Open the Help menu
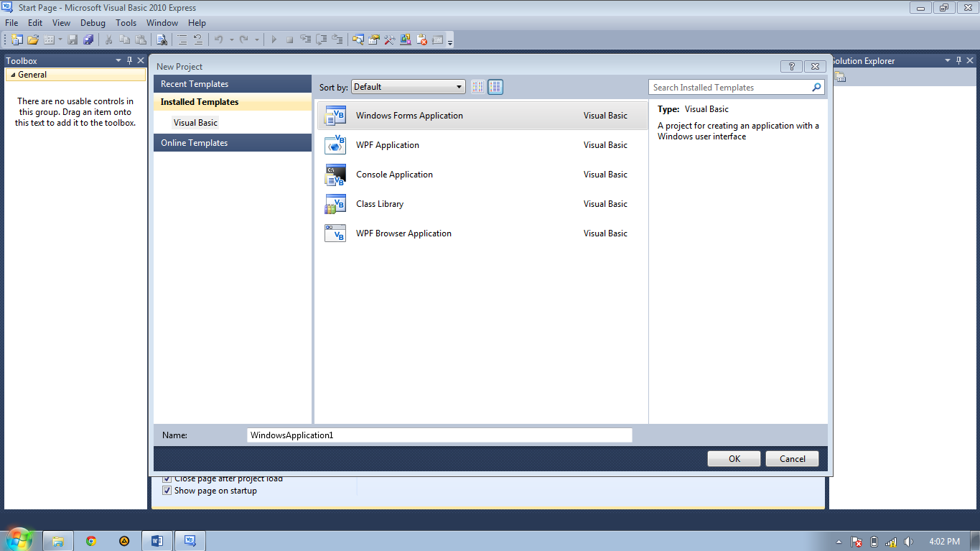The height and width of the screenshot is (551, 980). click(197, 23)
